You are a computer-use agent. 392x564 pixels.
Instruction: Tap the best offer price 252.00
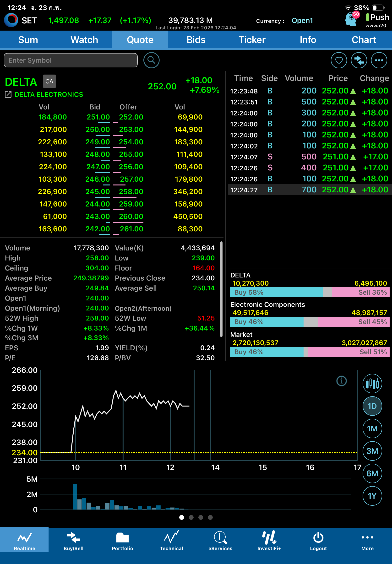pos(131,117)
